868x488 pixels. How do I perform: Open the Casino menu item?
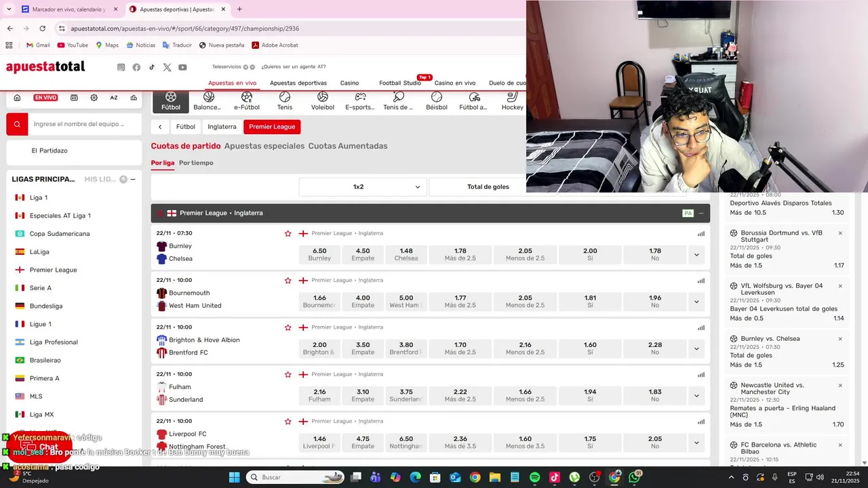(349, 83)
